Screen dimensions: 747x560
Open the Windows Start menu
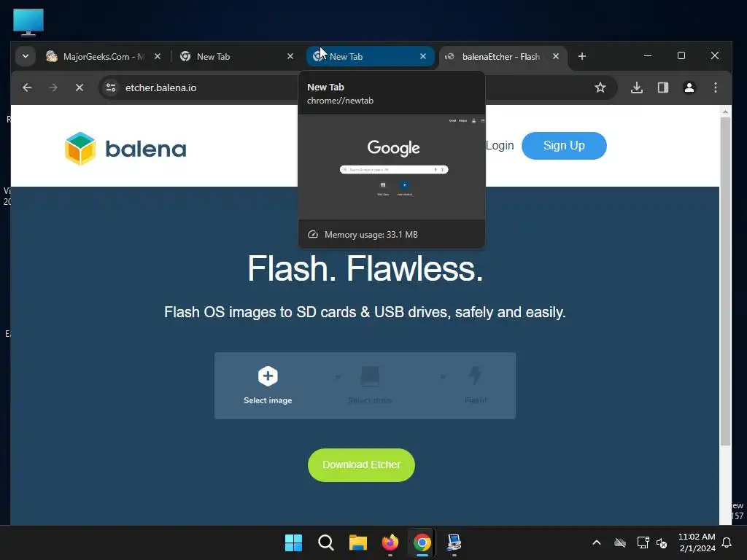pos(293,542)
